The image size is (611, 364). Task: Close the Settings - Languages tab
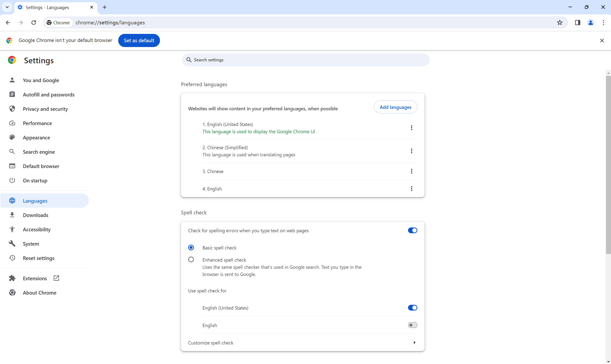(92, 7)
